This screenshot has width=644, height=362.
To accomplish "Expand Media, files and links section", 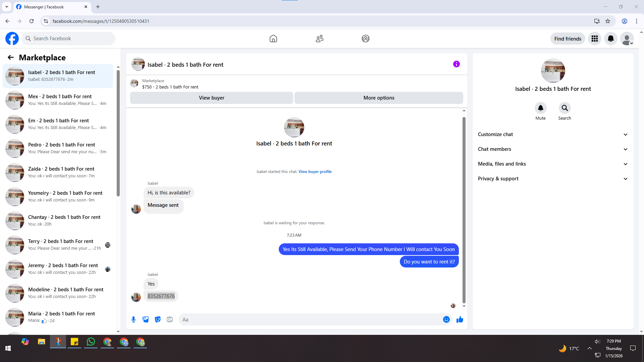I will pyautogui.click(x=552, y=164).
